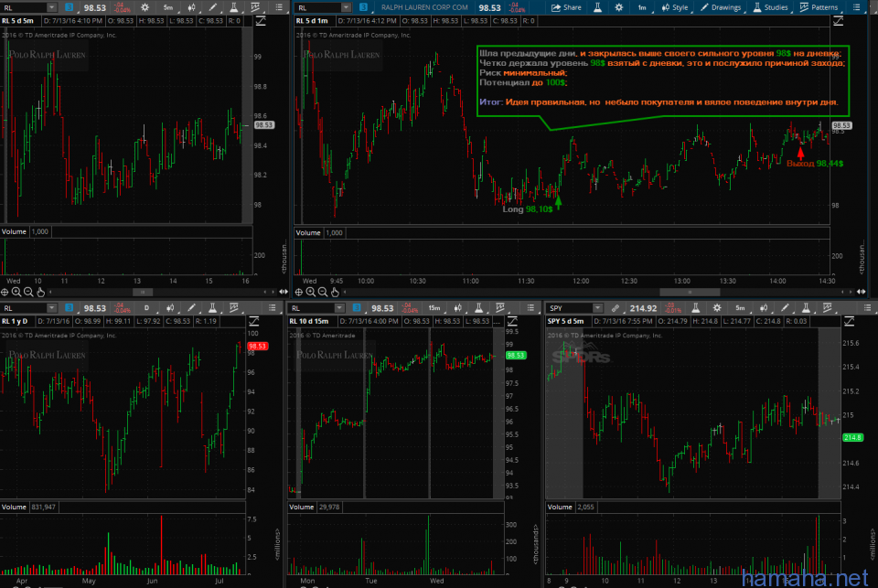The image size is (878, 588).
Task: Toggle price axis scale icon on top-left chart
Action: click(261, 21)
